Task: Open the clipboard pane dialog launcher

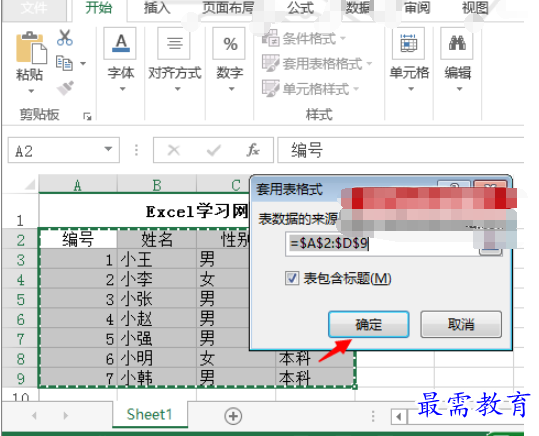Action: tap(87, 117)
